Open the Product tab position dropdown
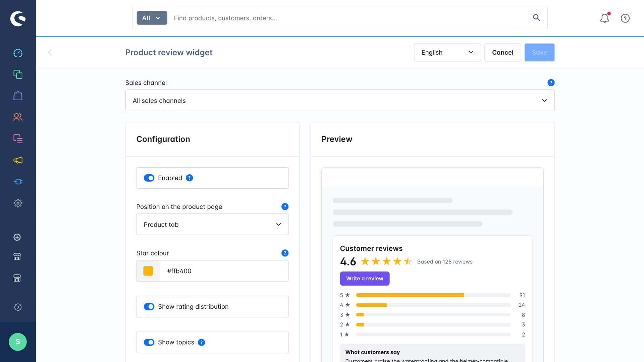The height and width of the screenshot is (362, 644). pos(212,225)
